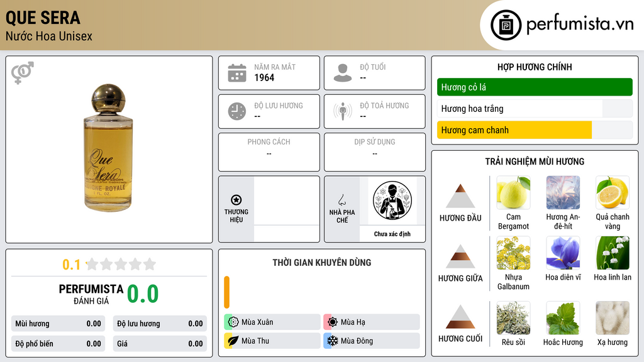Image resolution: width=644 pixels, height=362 pixels.
Task: Click the Mùa Đông snowflake icon
Action: (x=333, y=341)
